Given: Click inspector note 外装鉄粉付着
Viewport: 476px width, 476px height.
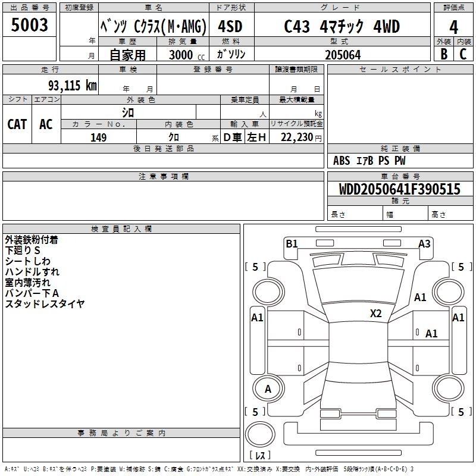Looking at the screenshot, I should [x=32, y=240].
